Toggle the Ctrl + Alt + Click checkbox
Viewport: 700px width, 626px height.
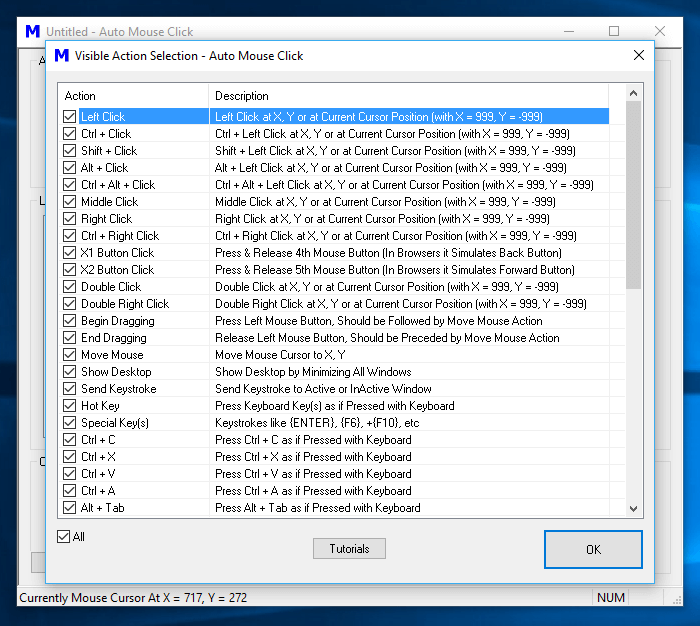pos(69,184)
